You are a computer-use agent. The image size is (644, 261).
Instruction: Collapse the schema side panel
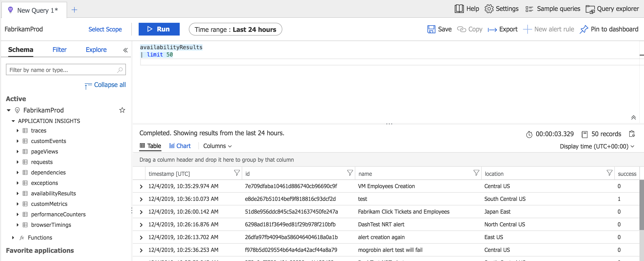[125, 50]
